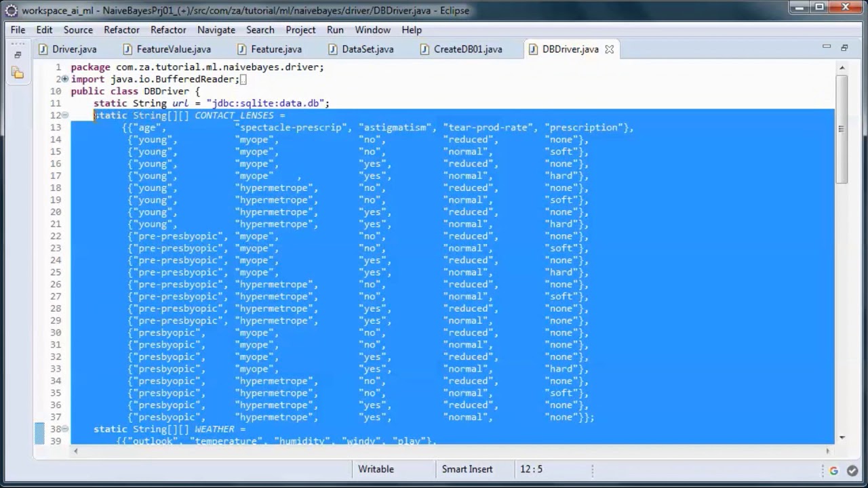Click line number 11 in the gutter
This screenshot has height=488, width=868.
click(x=56, y=103)
